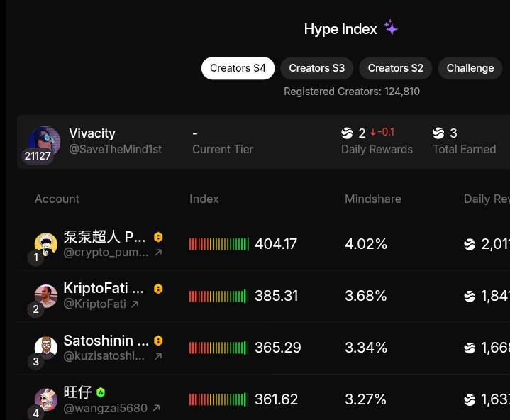Open 旺仔's avatar thumbnail
The image size is (510, 420).
[46, 400]
